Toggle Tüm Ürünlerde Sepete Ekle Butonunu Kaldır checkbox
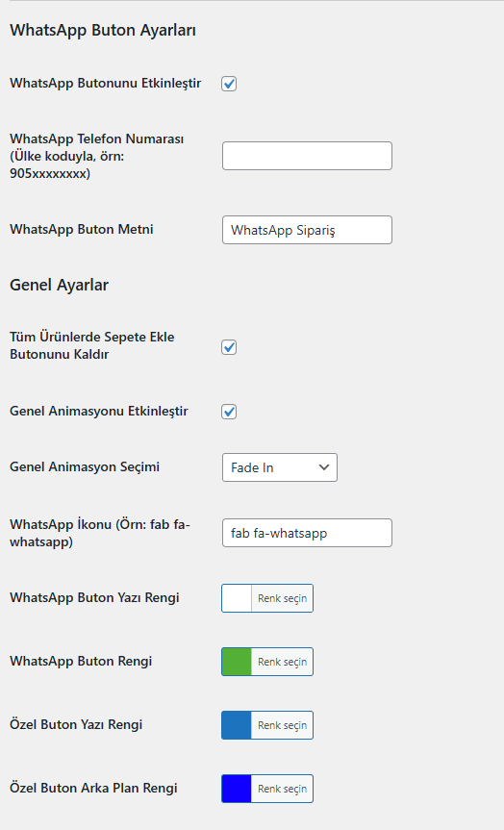This screenshot has height=830, width=504. coord(229,347)
